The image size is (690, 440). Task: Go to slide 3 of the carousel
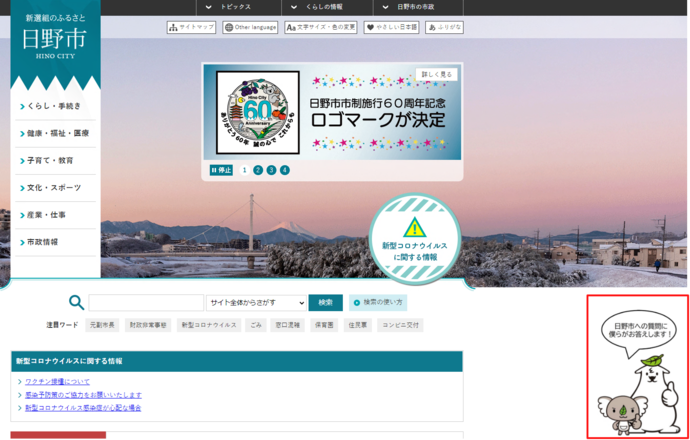272,170
